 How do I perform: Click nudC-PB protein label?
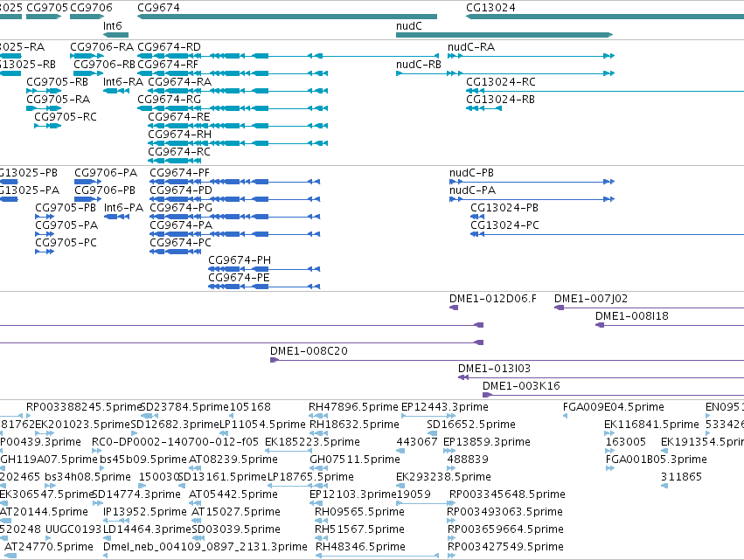pyautogui.click(x=471, y=173)
